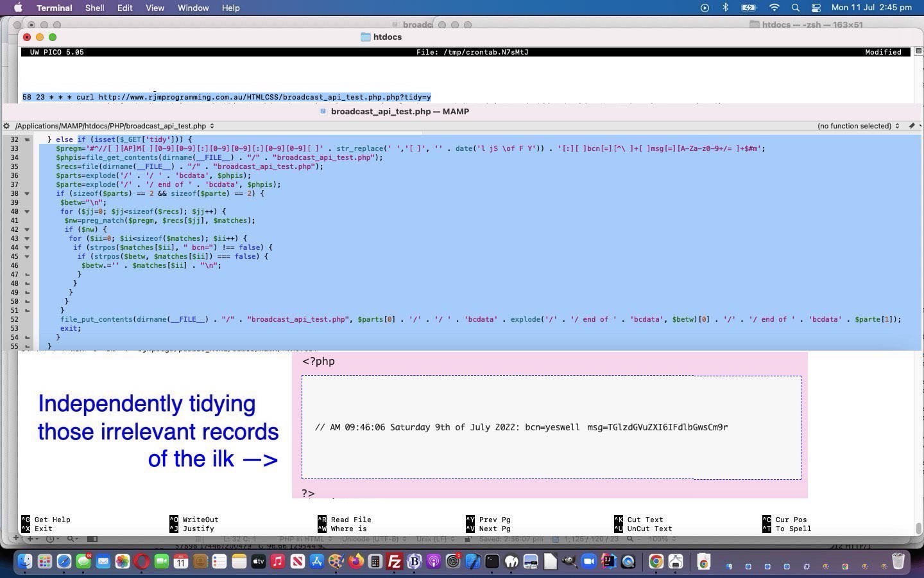Image resolution: width=924 pixels, height=578 pixels.
Task: Open Zoom from the Dock
Action: tap(589, 561)
